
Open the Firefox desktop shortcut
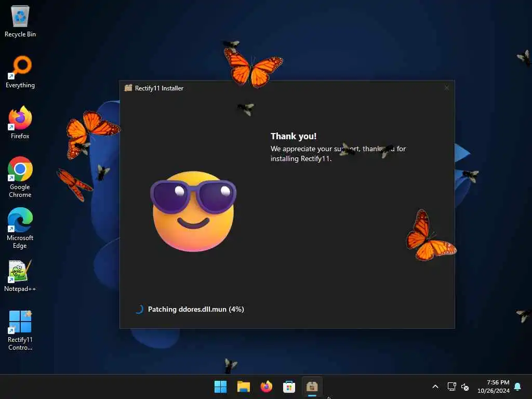20,123
